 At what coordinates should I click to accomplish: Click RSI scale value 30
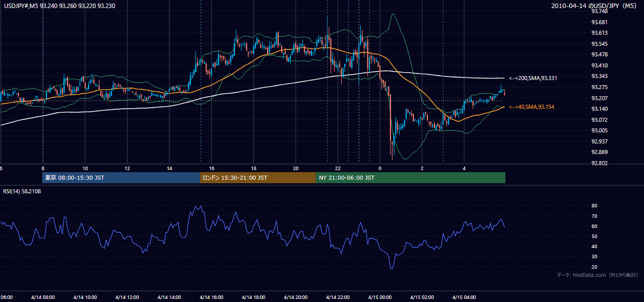[594, 257]
